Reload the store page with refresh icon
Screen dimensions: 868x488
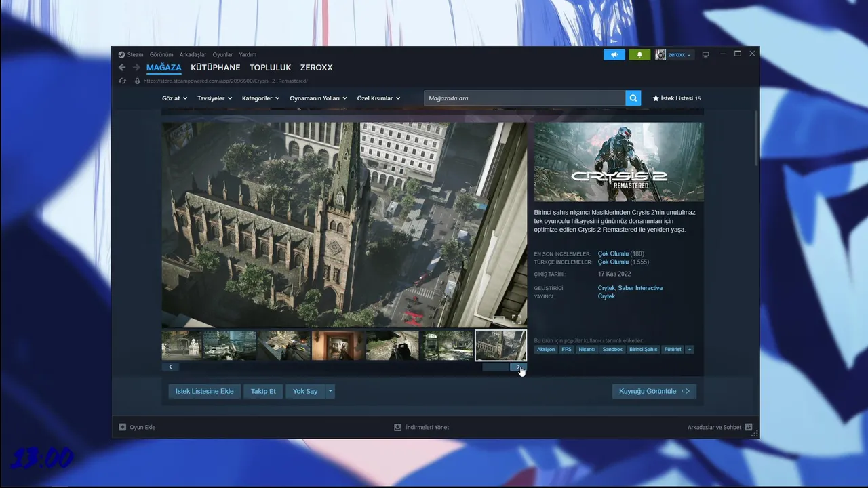tap(123, 81)
